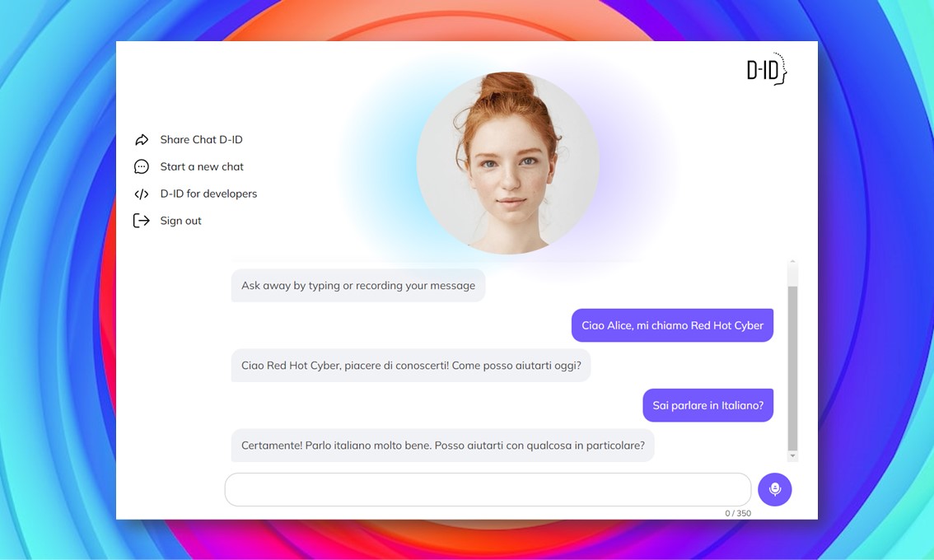Select the 'Ciao Alice, mi chiamo' message bubble
934x560 pixels.
[x=673, y=325]
